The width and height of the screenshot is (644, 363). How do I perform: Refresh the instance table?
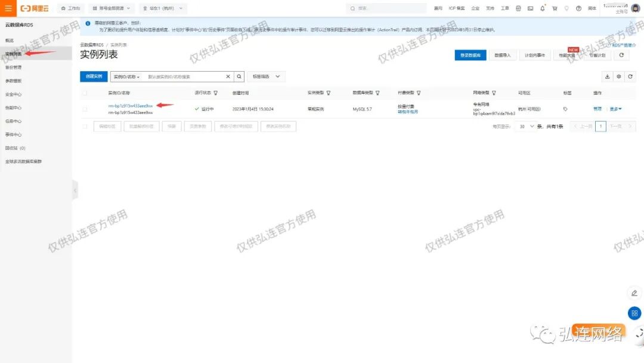[630, 76]
